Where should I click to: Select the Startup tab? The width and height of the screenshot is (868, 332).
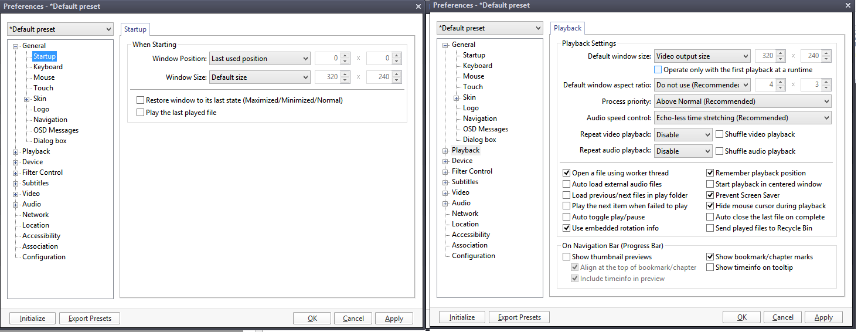(x=135, y=29)
